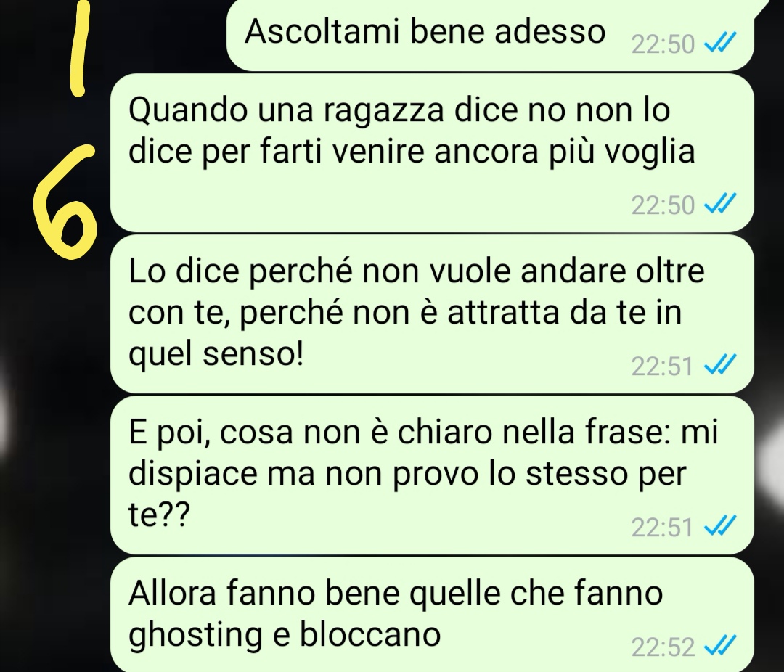Click the read checkmarks on 'Ascoltami bene adesso'
The width and height of the screenshot is (784, 672).
(720, 43)
